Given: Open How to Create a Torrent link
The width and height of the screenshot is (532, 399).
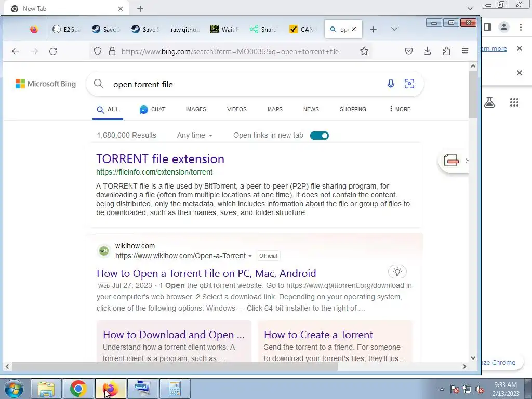Looking at the screenshot, I should [x=318, y=335].
